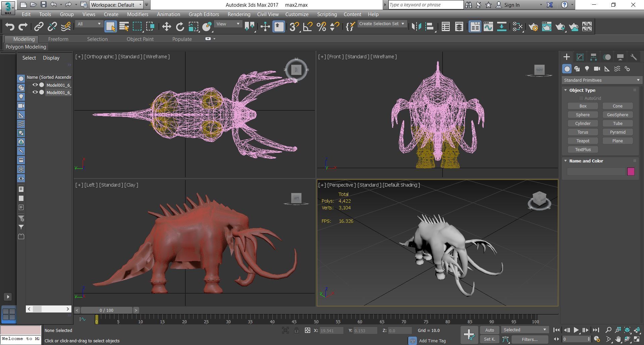Choose the Select and Move tool
The width and height of the screenshot is (644, 345).
click(166, 26)
